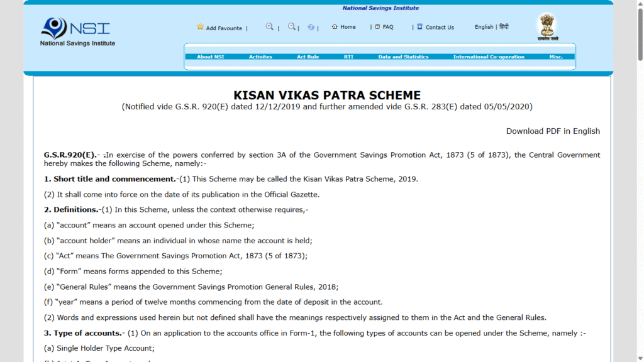
Task: Click the Home icon in the header
Action: [x=334, y=27]
